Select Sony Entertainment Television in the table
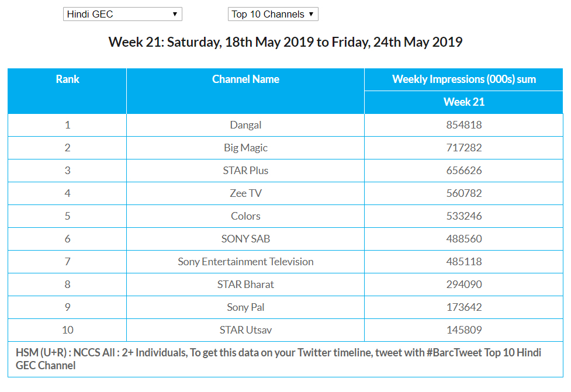The image size is (571, 392). click(x=245, y=262)
